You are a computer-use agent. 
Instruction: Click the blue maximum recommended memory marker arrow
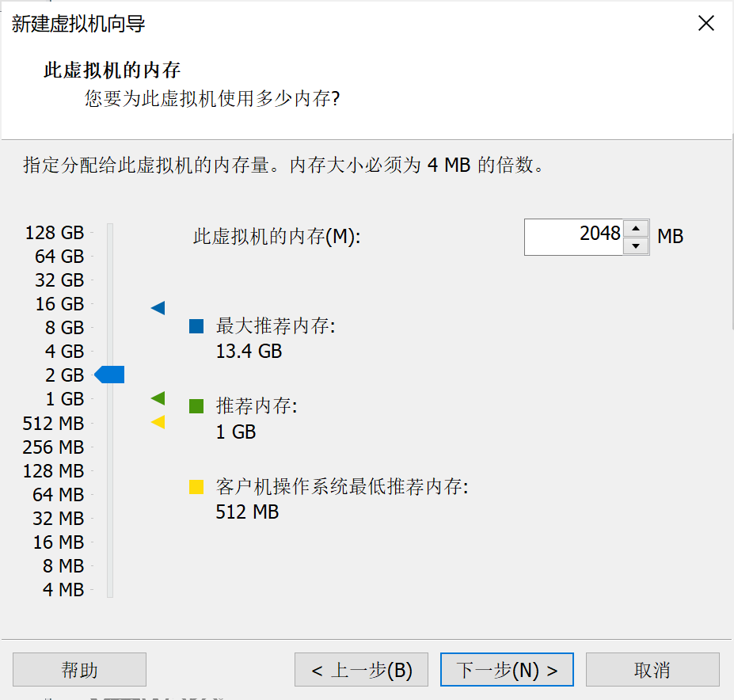[158, 307]
